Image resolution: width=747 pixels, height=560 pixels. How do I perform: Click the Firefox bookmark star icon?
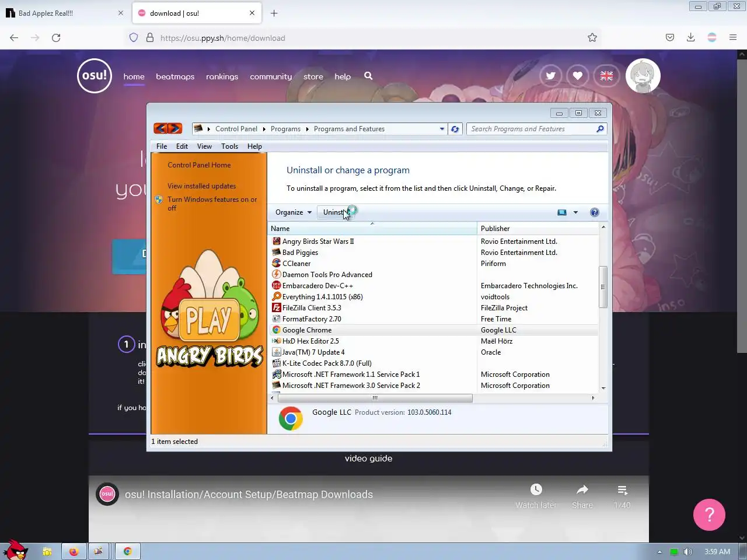tap(592, 38)
